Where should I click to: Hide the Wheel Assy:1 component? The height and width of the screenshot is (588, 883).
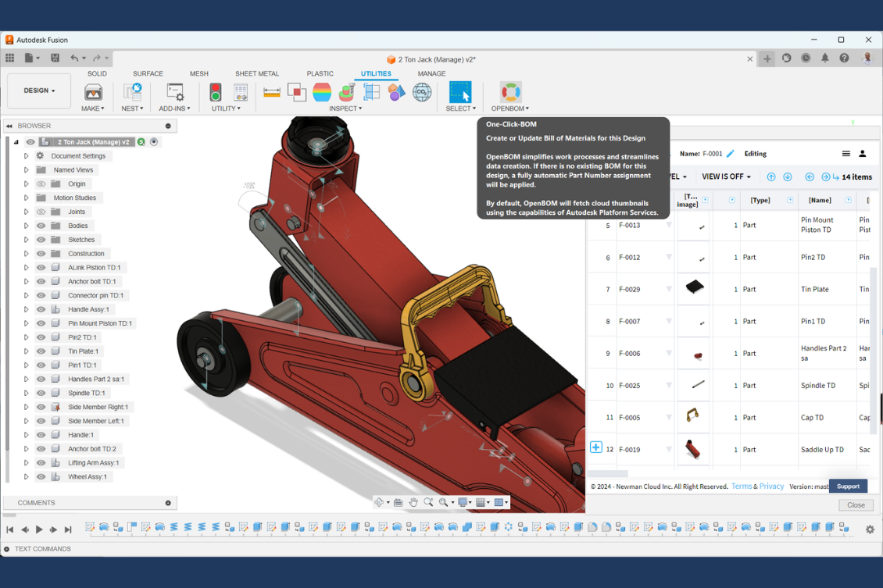pyautogui.click(x=41, y=476)
